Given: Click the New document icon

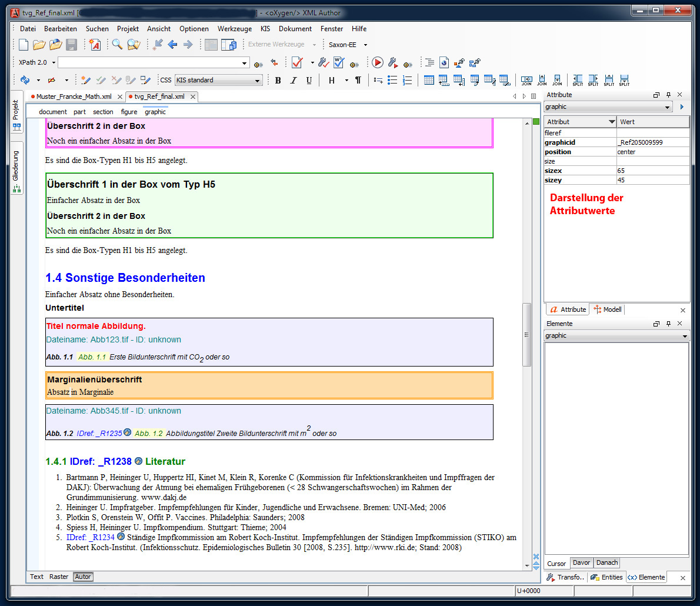Looking at the screenshot, I should pos(24,45).
